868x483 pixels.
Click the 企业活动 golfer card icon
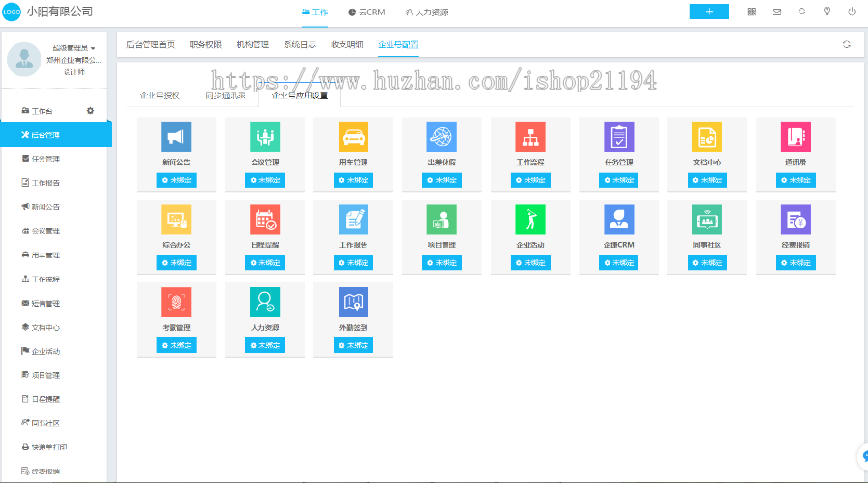pos(530,220)
